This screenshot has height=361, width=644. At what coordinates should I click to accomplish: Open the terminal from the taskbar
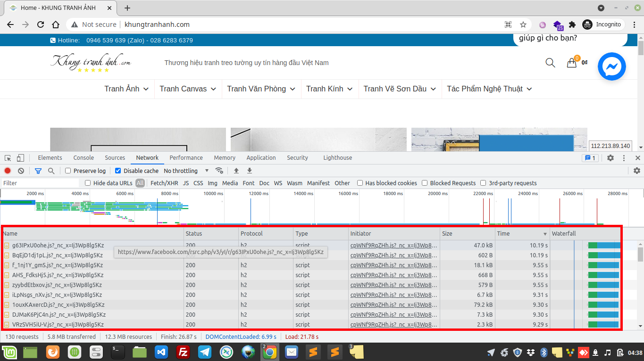[117, 352]
